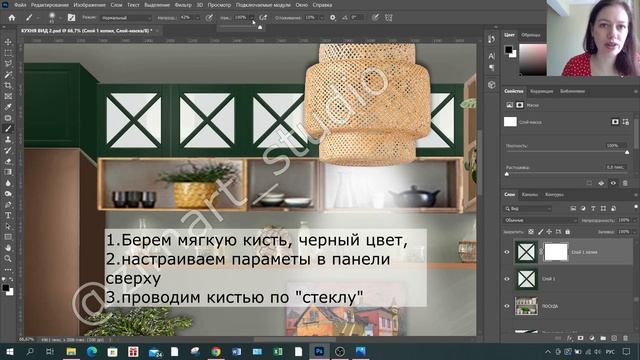Toggle airbrush build-up effects icon

tap(263, 18)
